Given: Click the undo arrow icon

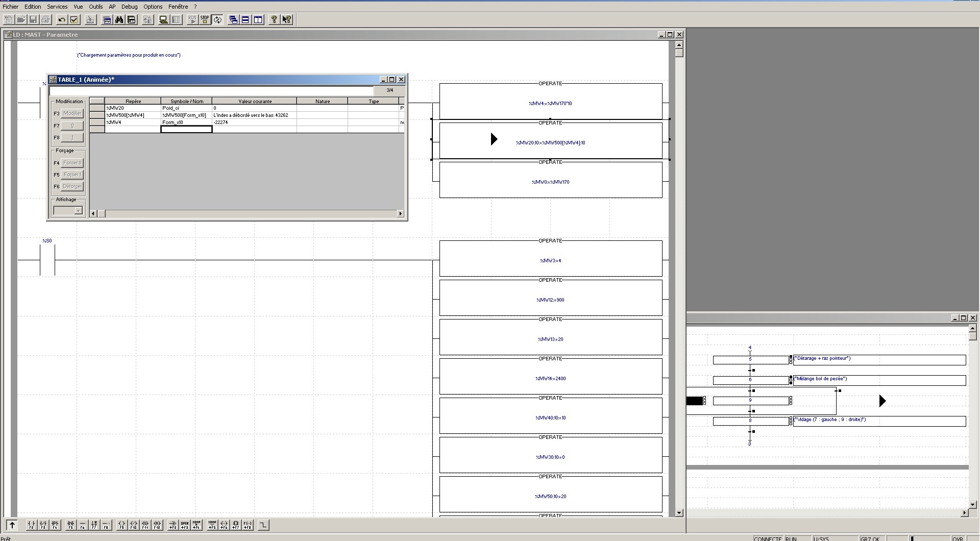Looking at the screenshot, I should tap(62, 20).
